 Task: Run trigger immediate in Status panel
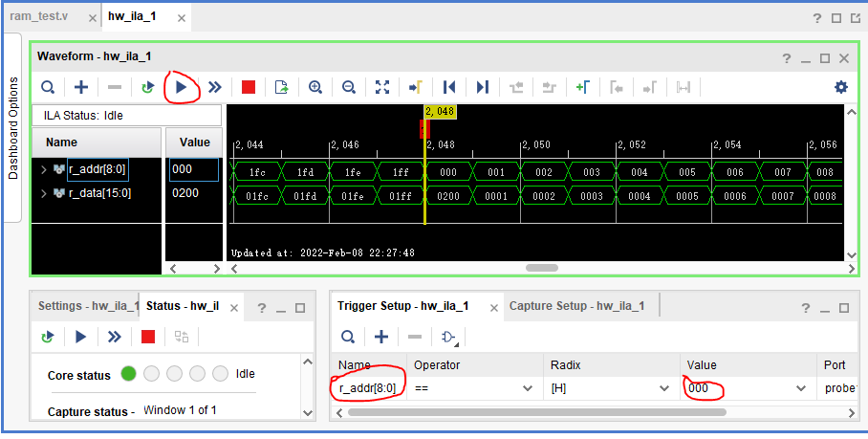pyautogui.click(x=115, y=337)
